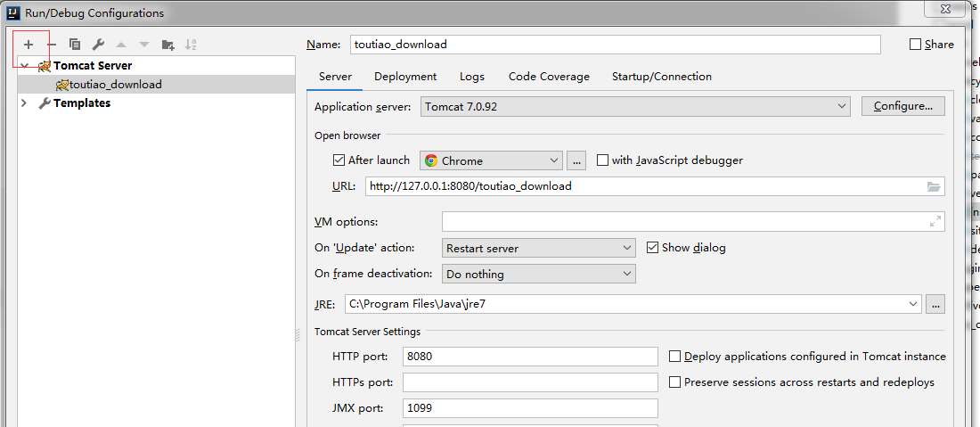Enable with JavaScript debugger checkbox
The image size is (980, 427).
[603, 160]
